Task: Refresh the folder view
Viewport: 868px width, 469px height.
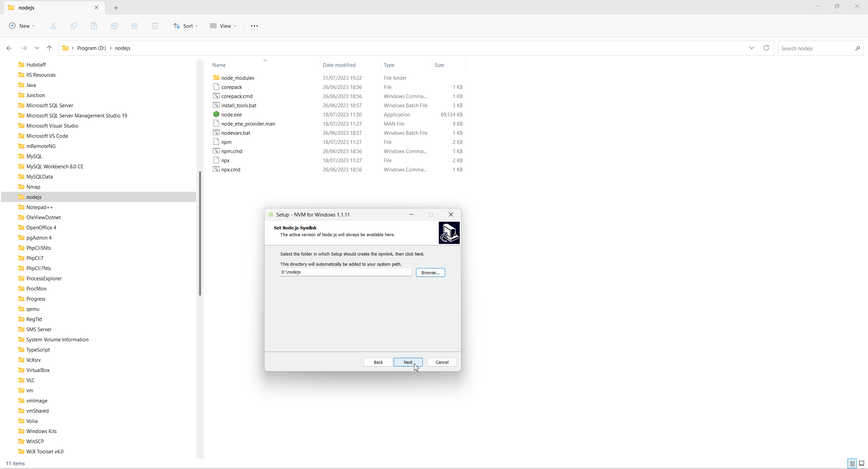Action: point(766,48)
